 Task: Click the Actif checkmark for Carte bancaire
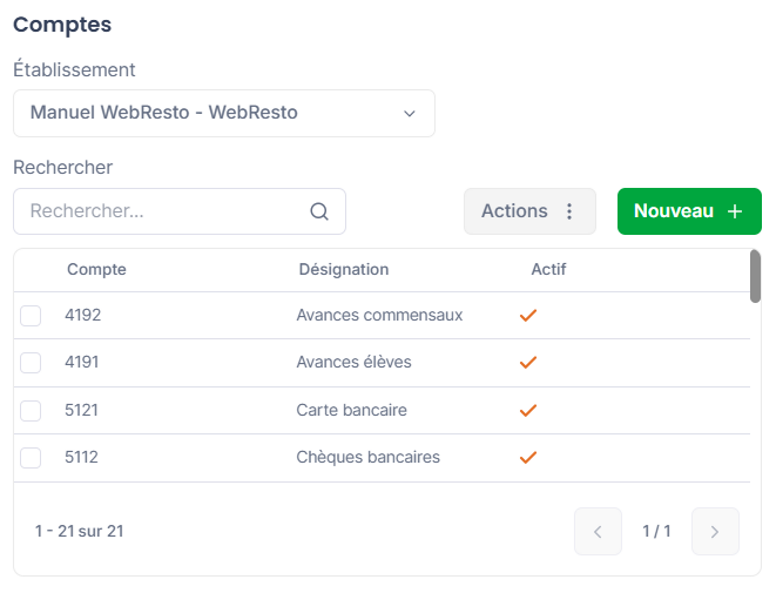point(528,410)
